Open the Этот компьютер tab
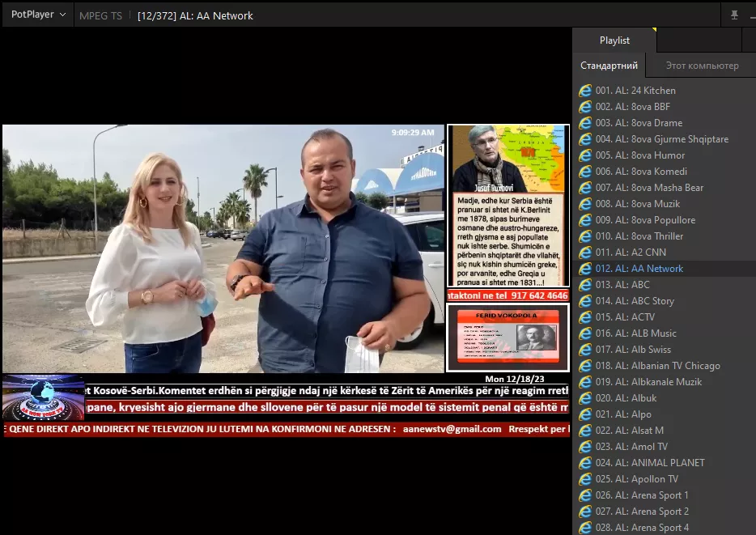This screenshot has width=756, height=535. [x=702, y=66]
